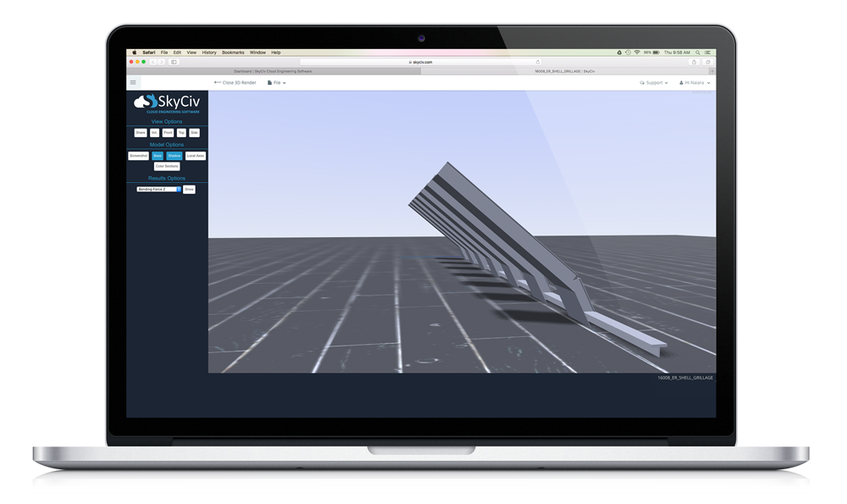Switch to 16008_ER_SHELL_GRILLAGE tab

click(565, 71)
